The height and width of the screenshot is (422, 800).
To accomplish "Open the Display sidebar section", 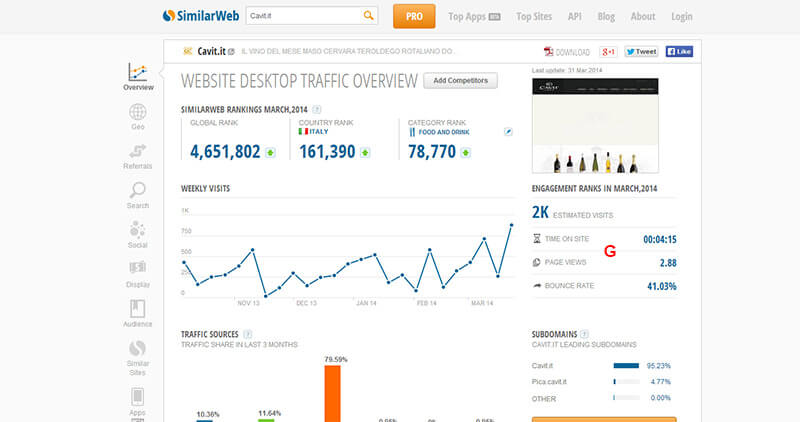I will [x=138, y=275].
